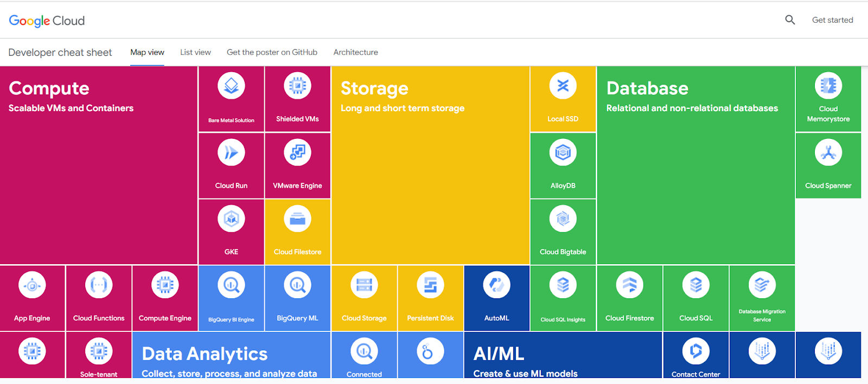The image size is (868, 384).
Task: Open the Connected Sheets tile
Action: (x=364, y=355)
